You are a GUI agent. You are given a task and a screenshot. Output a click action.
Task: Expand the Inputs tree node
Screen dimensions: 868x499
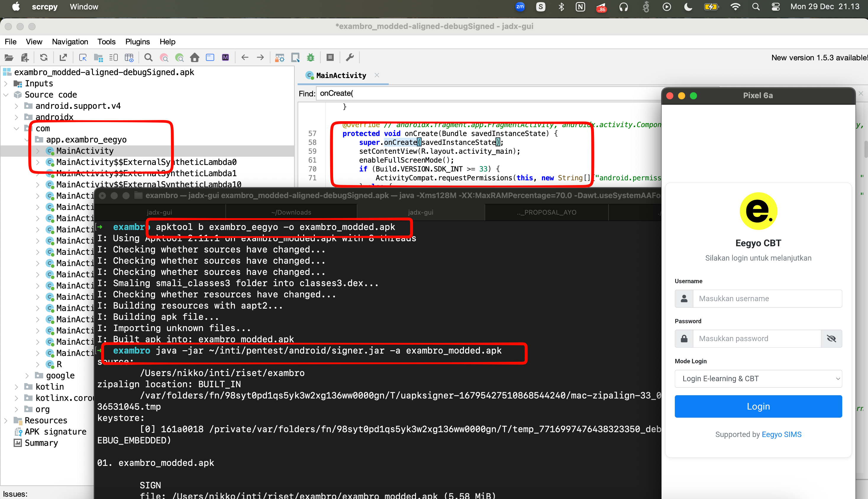(x=6, y=83)
